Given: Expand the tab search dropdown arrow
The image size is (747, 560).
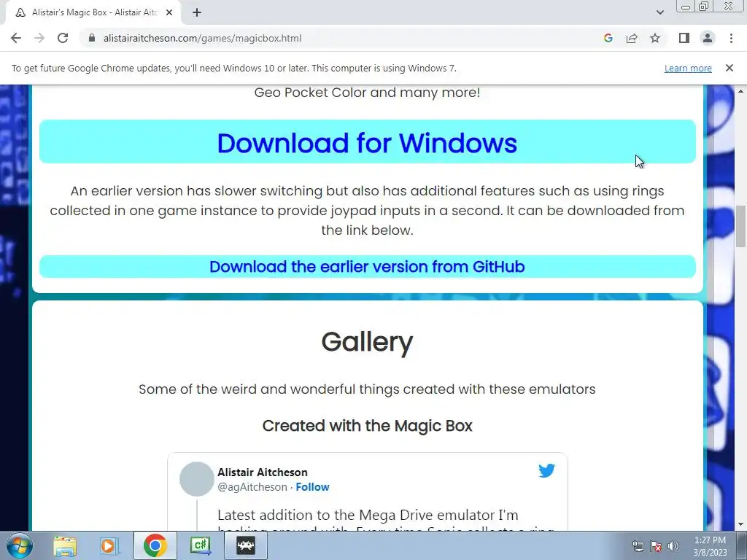Looking at the screenshot, I should pyautogui.click(x=659, y=12).
